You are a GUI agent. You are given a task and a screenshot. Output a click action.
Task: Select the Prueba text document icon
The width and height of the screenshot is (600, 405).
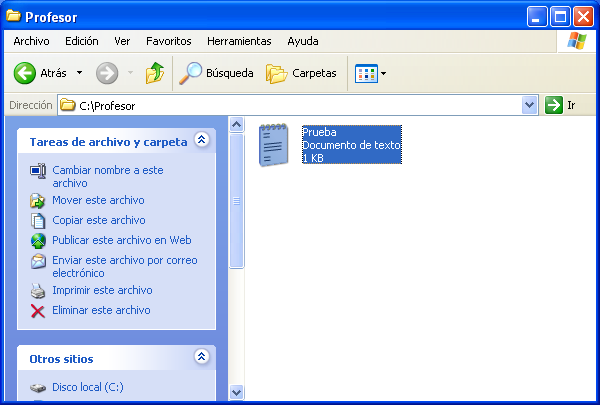(x=274, y=145)
